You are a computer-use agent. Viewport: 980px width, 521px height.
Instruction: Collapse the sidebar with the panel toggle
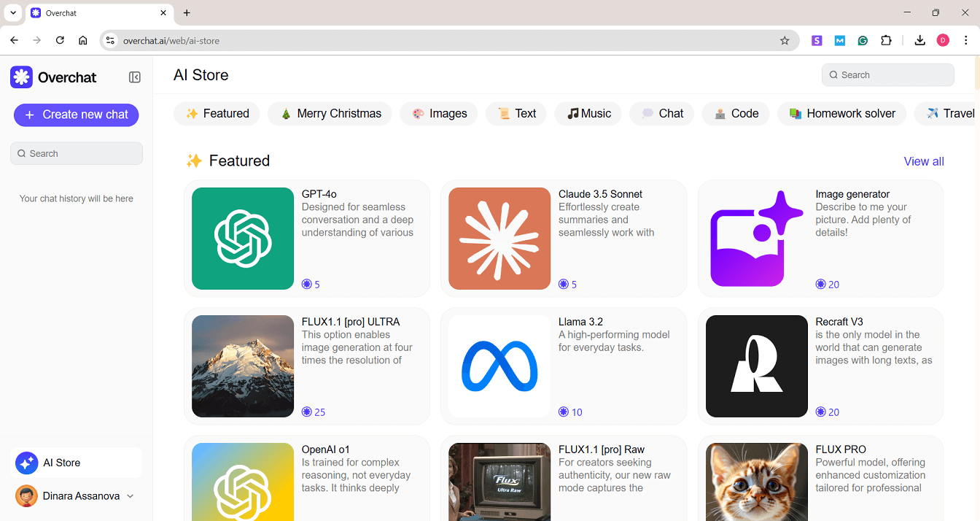pyautogui.click(x=135, y=77)
